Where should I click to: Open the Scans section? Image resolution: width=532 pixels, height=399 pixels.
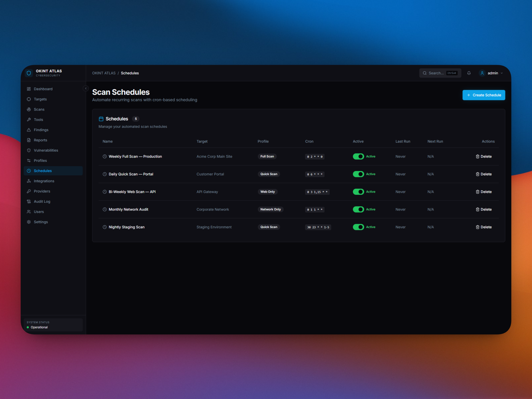[x=39, y=109]
